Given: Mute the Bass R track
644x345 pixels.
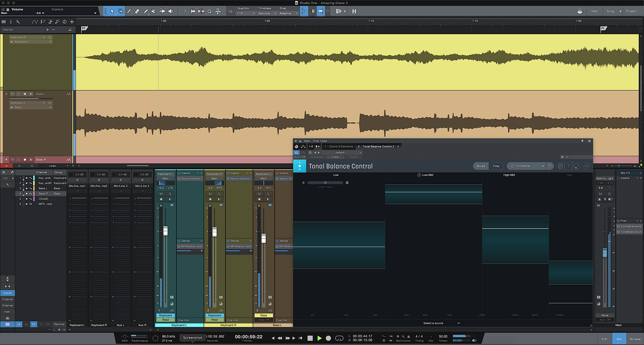Looking at the screenshot, I should click(12, 159).
